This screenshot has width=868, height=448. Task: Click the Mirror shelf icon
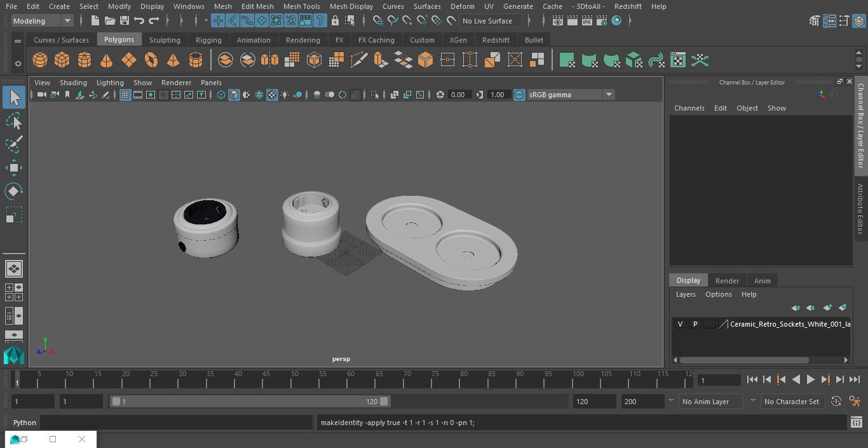coord(269,60)
